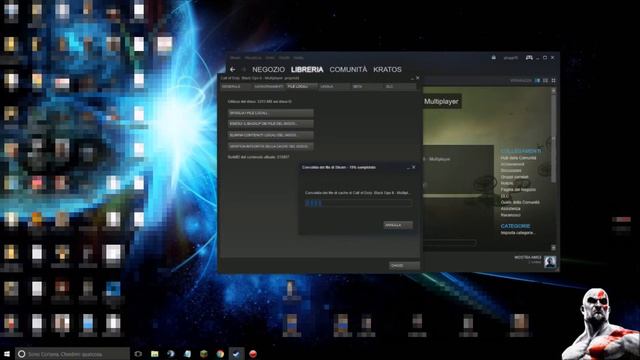Open Minecraft block icon on the taskbar
This screenshot has height=360, width=640.
click(x=203, y=354)
